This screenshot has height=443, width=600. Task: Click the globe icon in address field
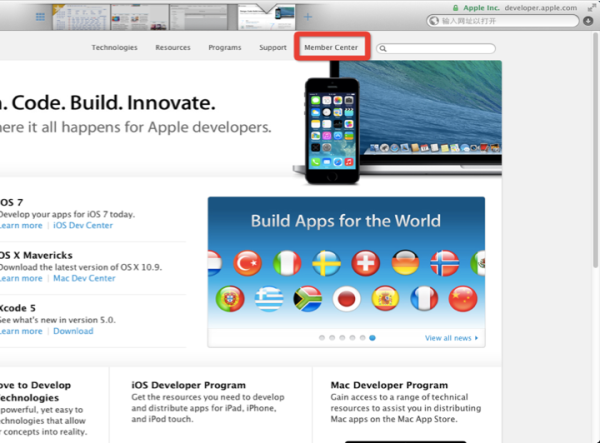tap(434, 21)
